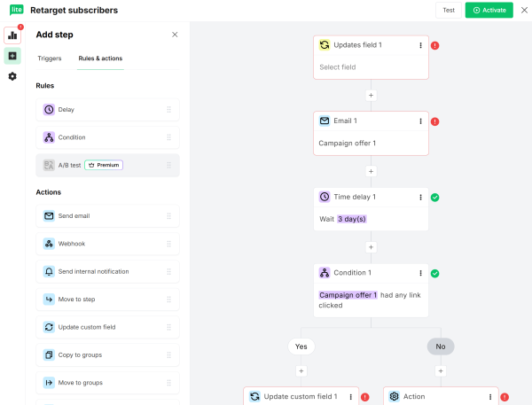Click the Move to groups icon

pyautogui.click(x=49, y=383)
